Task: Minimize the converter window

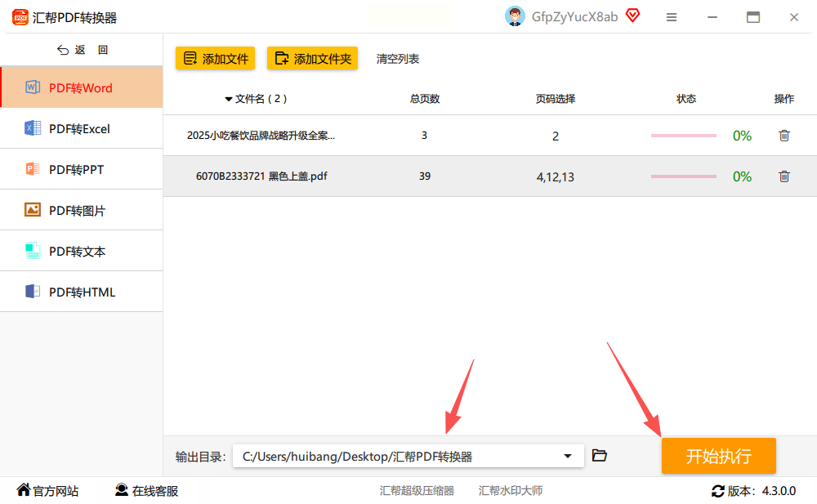Action: click(712, 17)
